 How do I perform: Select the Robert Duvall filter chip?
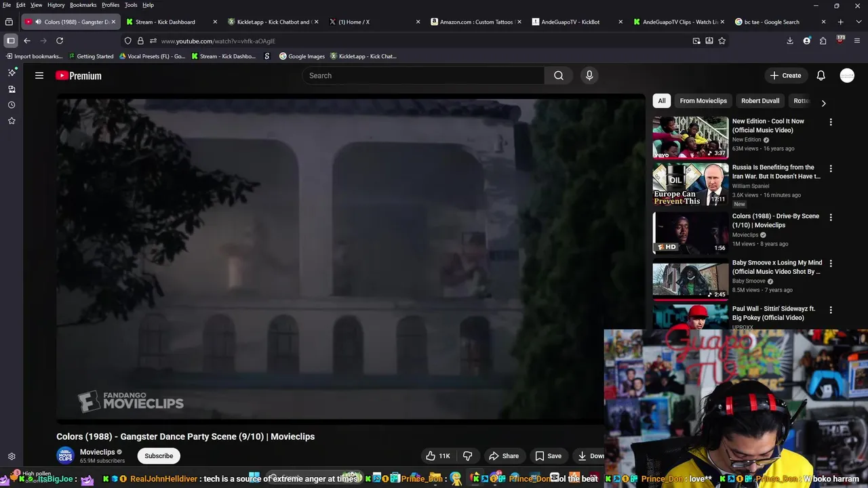click(760, 101)
